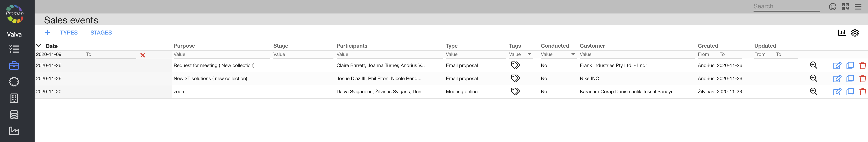Open the QR code scanner icon

[845, 7]
